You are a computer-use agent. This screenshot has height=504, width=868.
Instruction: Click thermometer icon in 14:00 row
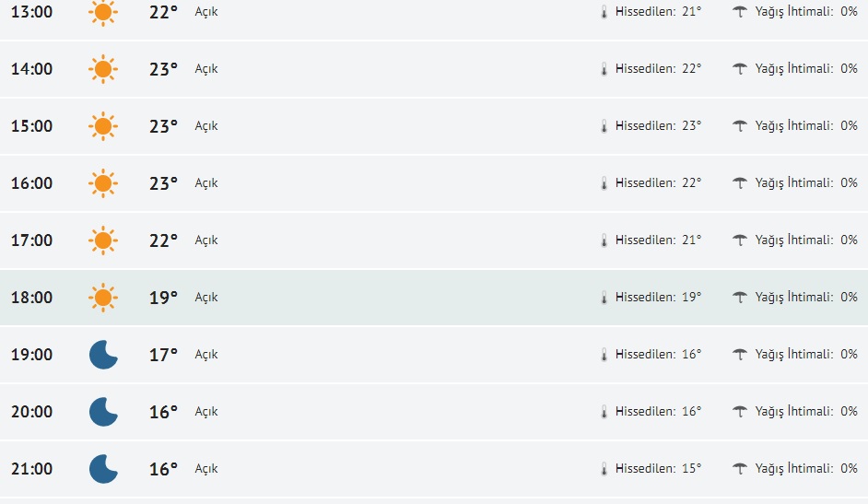(x=604, y=69)
